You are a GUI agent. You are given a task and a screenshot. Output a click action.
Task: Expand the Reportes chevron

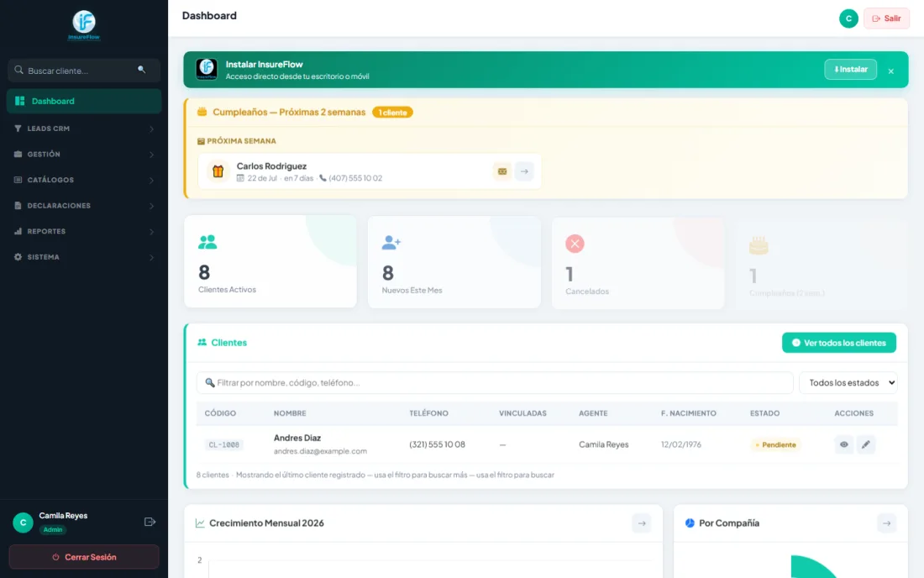click(x=151, y=232)
